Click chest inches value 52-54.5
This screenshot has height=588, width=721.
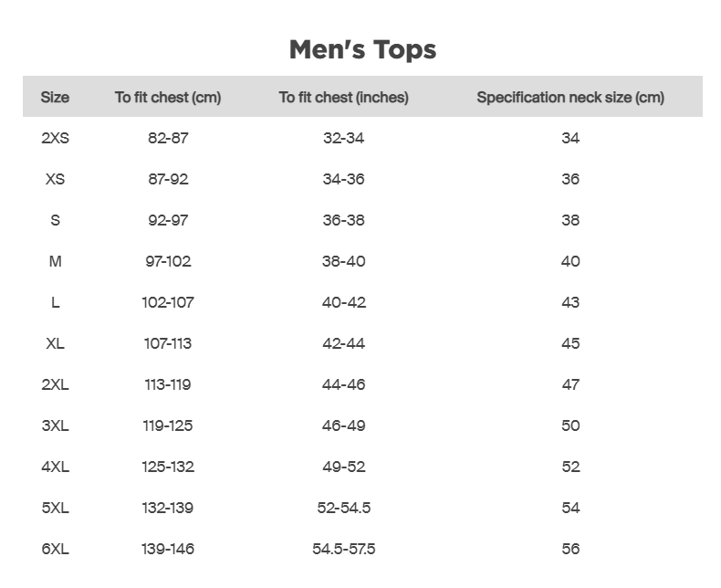pos(343,508)
